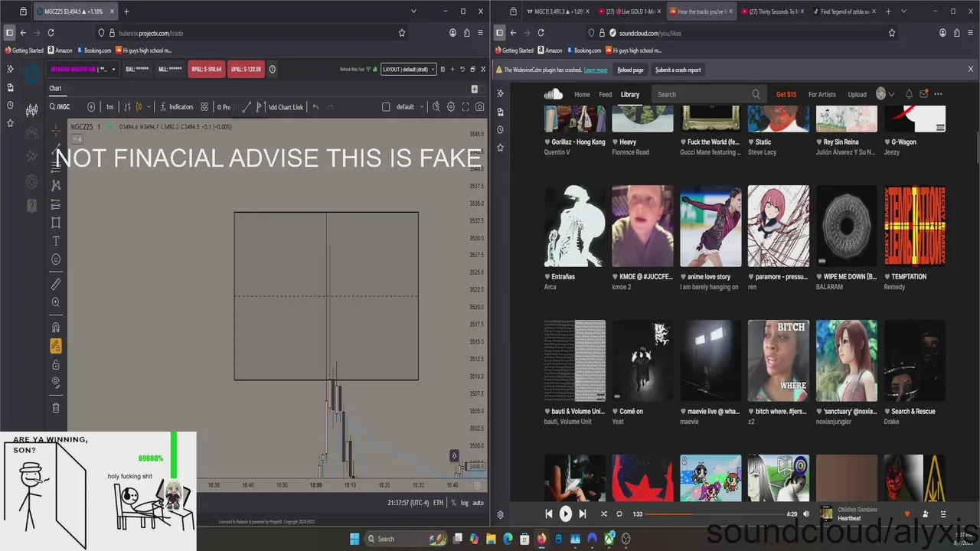Image resolution: width=980 pixels, height=551 pixels.
Task: Skip to next track
Action: [583, 514]
